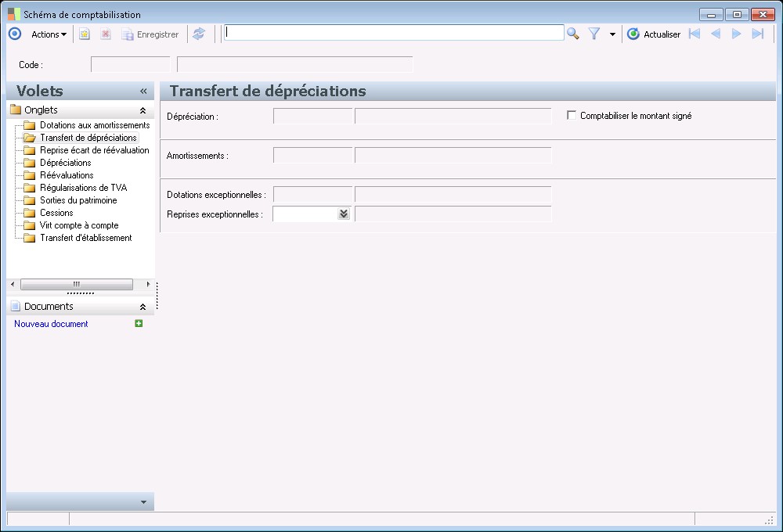Open the filter options dropdown arrow
This screenshot has height=532, width=783.
[x=612, y=34]
